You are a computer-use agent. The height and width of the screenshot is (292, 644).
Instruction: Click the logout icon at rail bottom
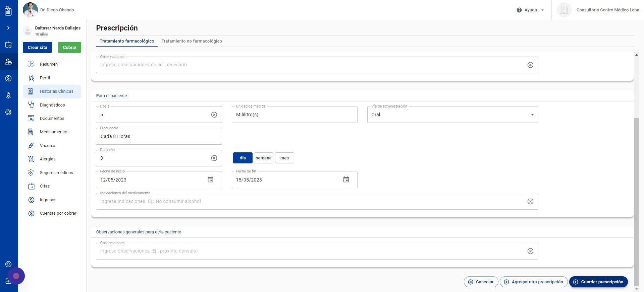click(8, 281)
